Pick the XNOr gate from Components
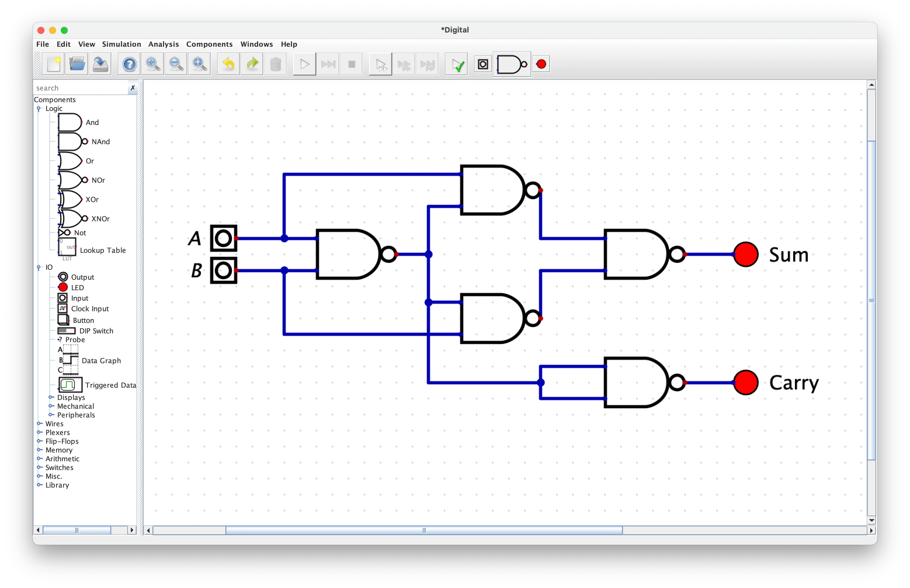This screenshot has width=910, height=588. [84, 219]
